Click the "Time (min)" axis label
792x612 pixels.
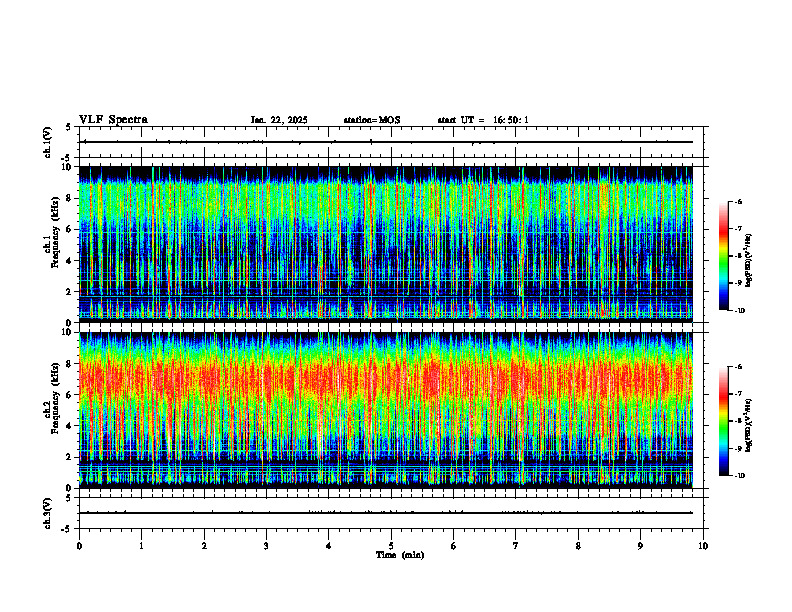(x=400, y=555)
